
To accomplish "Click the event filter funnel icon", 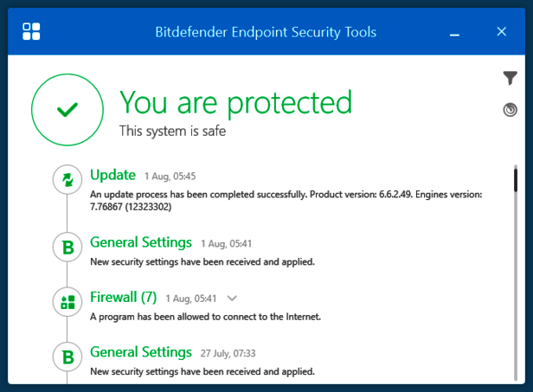I will pyautogui.click(x=510, y=79).
